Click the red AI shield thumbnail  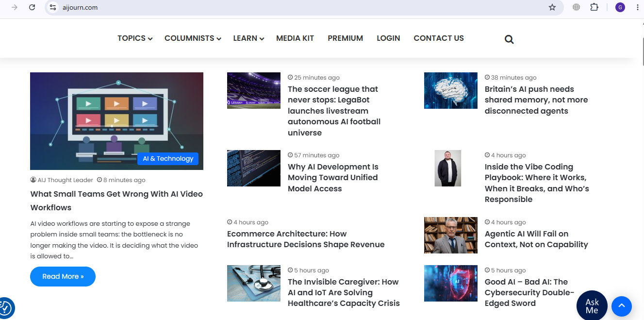(x=451, y=283)
